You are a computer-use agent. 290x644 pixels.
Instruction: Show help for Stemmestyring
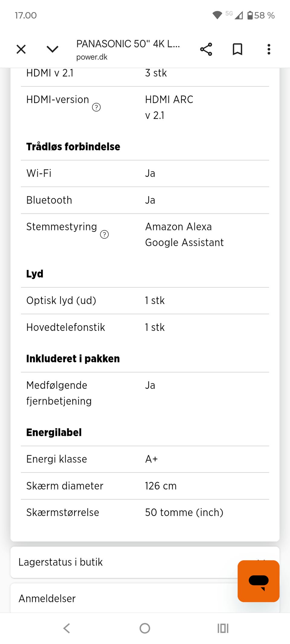coord(104,235)
